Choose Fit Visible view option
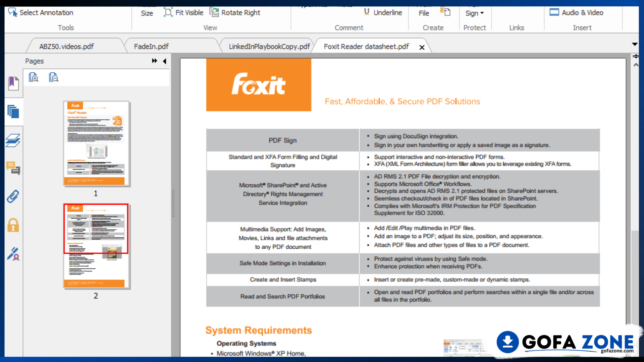The image size is (644, 362). [183, 13]
